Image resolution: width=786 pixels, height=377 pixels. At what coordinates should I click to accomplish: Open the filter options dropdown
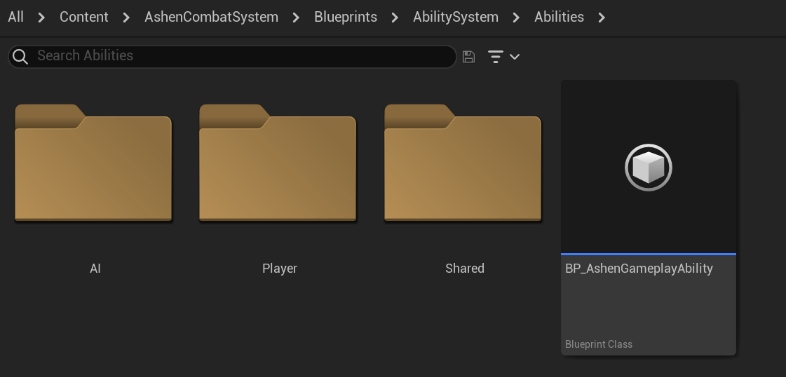[504, 57]
